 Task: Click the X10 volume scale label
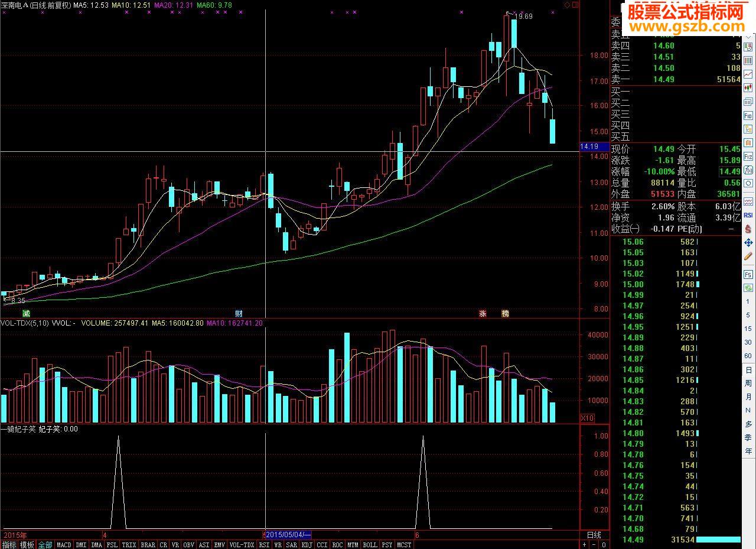(x=588, y=418)
